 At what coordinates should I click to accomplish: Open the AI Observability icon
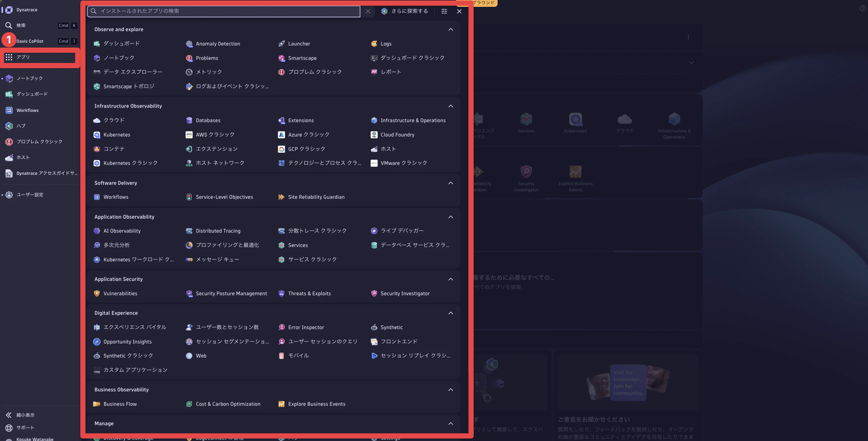tap(97, 231)
